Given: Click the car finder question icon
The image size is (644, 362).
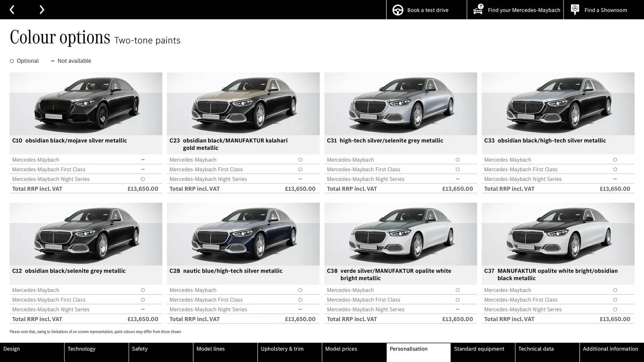Looking at the screenshot, I should [x=478, y=9].
